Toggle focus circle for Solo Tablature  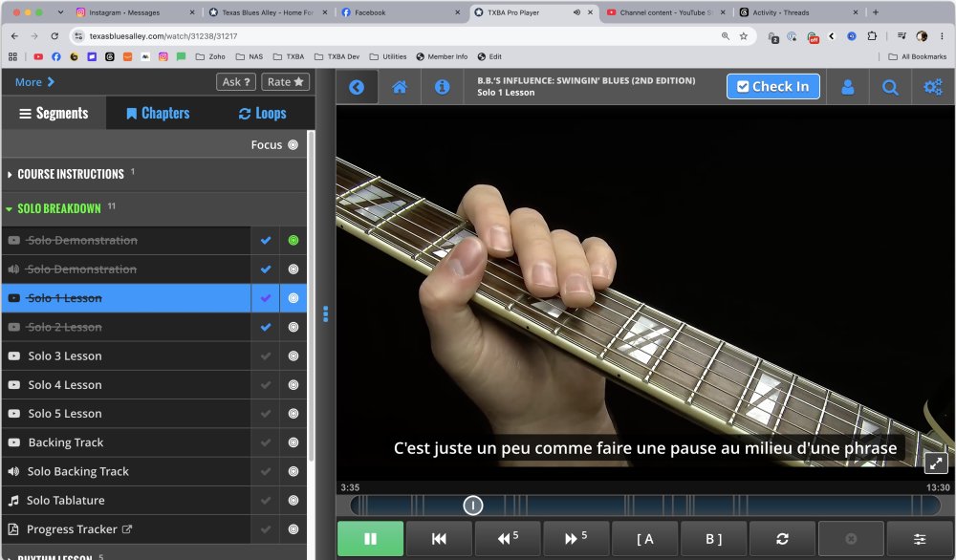pyautogui.click(x=293, y=501)
